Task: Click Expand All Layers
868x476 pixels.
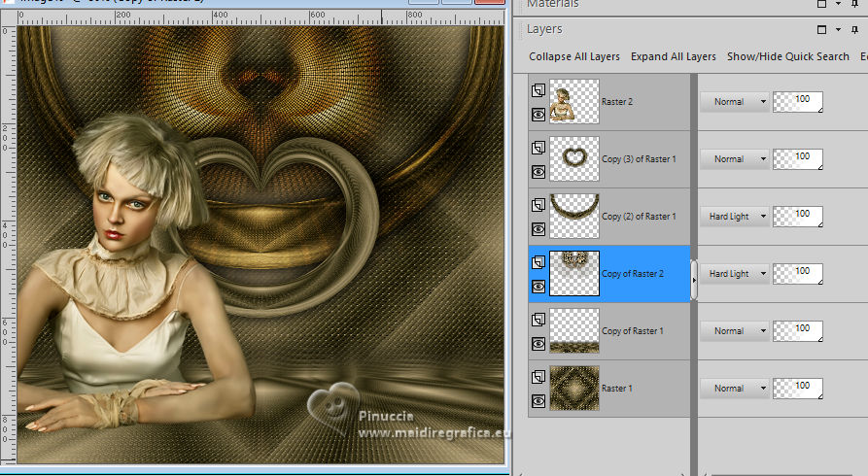Action: click(x=674, y=56)
